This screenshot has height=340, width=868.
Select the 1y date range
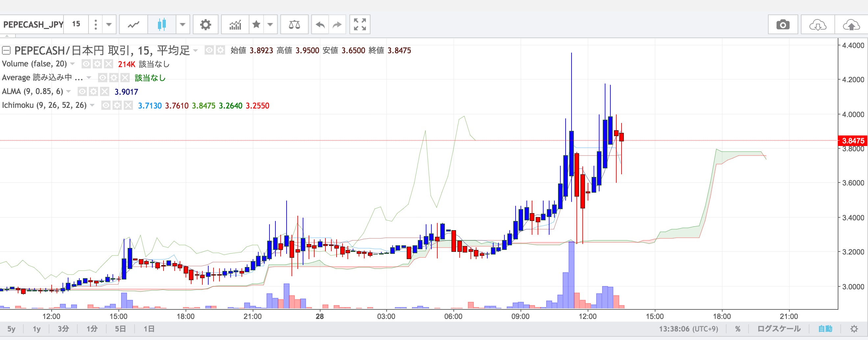tap(37, 329)
